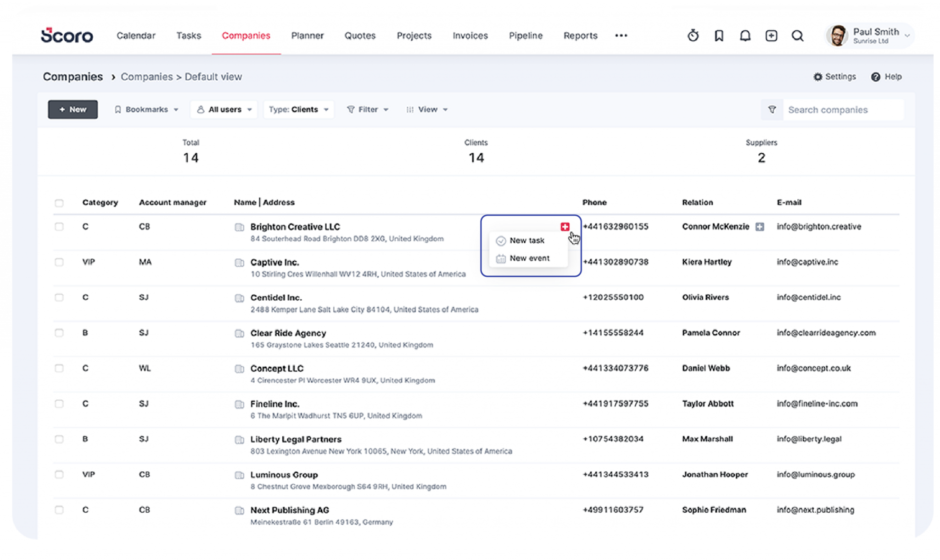Screen dimensions: 940x560
Task: Expand the Type: Clients filter dropdown
Action: click(298, 109)
